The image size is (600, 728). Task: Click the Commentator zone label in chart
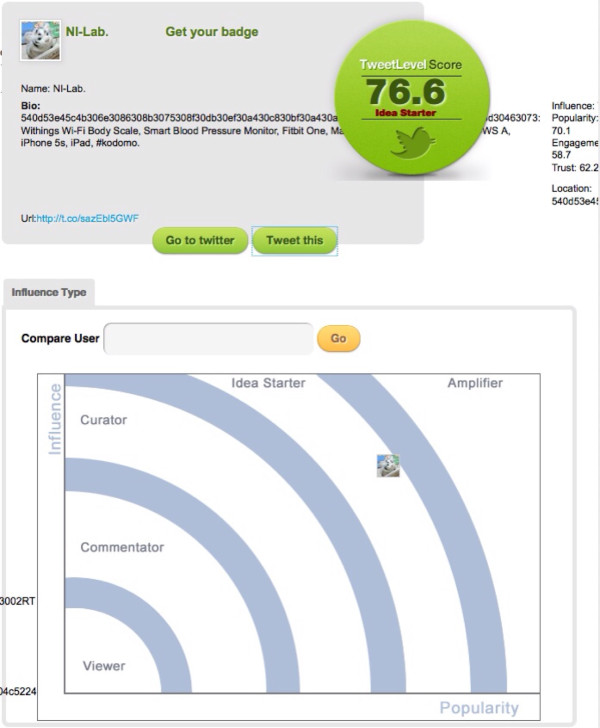122,547
